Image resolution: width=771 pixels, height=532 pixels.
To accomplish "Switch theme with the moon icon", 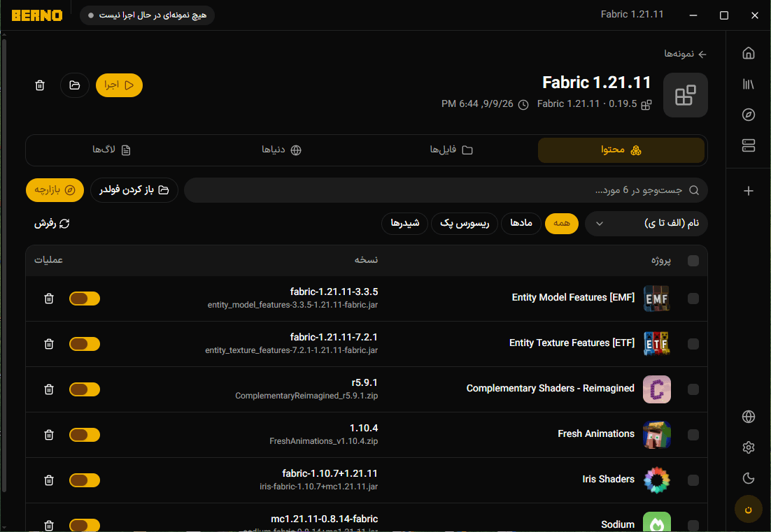I will pos(748,478).
